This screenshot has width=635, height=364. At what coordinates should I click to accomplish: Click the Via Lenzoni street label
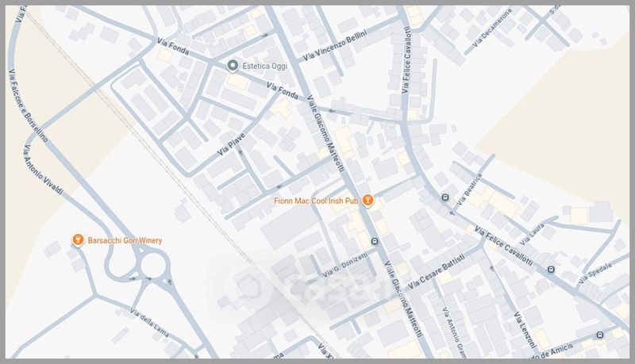pos(525,330)
